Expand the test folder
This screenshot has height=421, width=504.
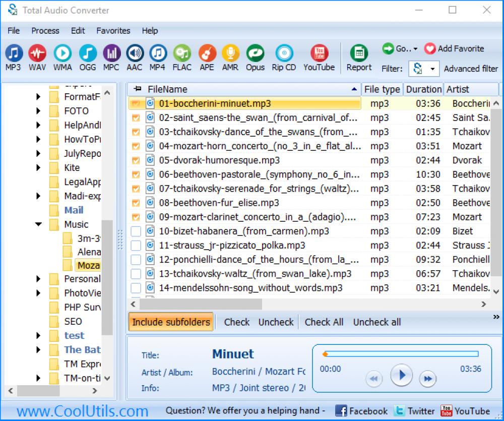(38, 335)
